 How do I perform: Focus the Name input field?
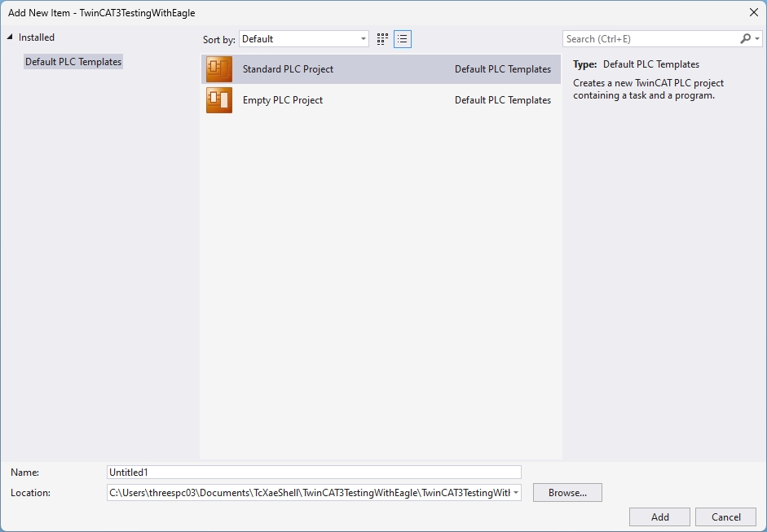[314, 472]
